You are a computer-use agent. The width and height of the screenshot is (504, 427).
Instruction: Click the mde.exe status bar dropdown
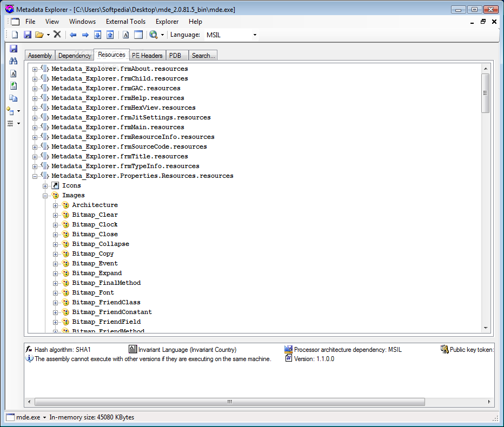[x=45, y=417]
